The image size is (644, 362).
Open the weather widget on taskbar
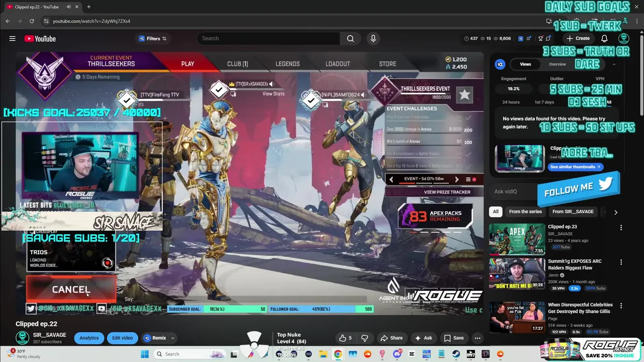pos(23,354)
